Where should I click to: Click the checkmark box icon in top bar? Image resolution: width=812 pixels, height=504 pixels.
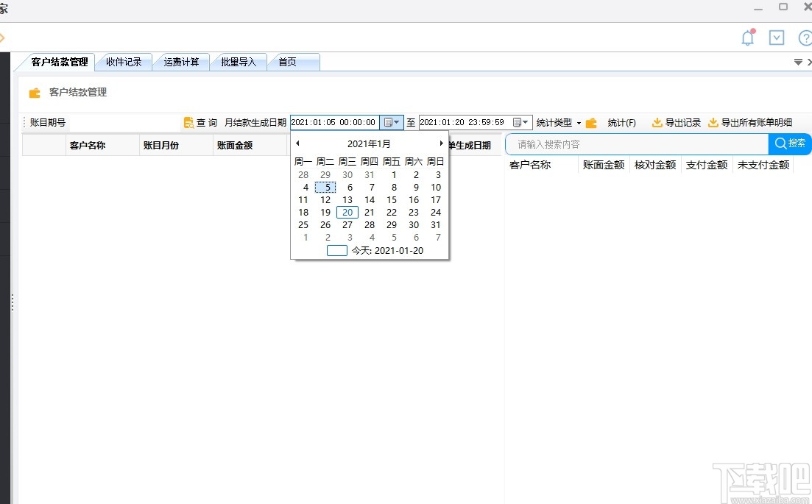[776, 38]
